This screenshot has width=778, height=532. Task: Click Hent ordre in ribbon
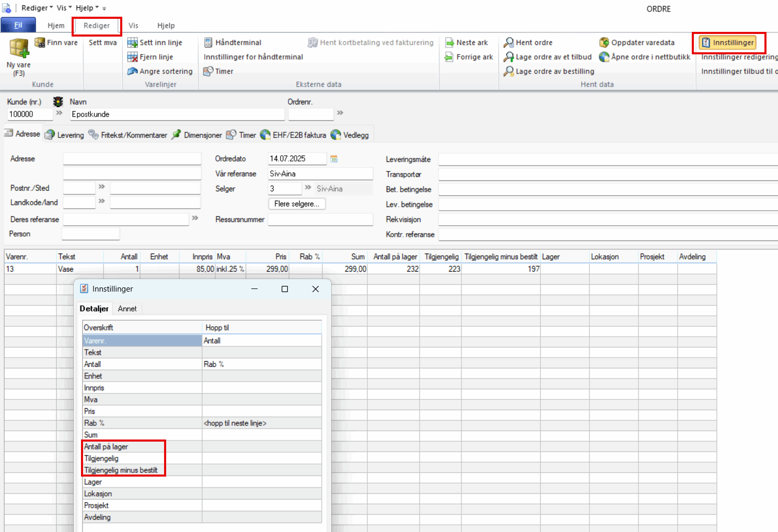pyautogui.click(x=528, y=42)
